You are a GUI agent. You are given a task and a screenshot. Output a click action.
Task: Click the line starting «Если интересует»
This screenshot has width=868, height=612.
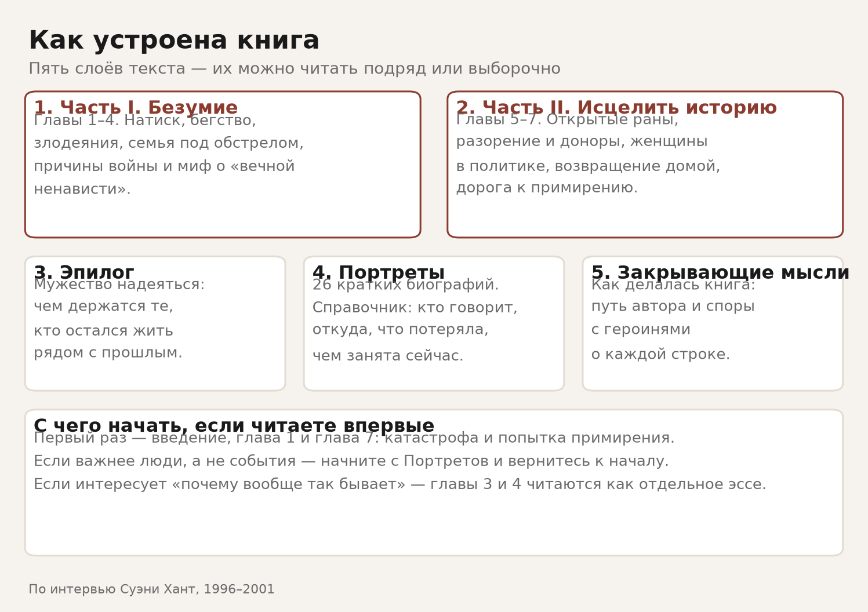coord(400,485)
